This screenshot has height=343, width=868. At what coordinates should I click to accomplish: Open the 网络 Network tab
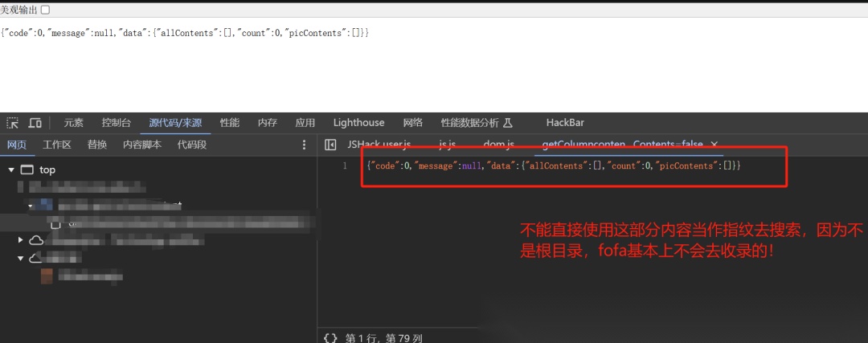pyautogui.click(x=413, y=123)
